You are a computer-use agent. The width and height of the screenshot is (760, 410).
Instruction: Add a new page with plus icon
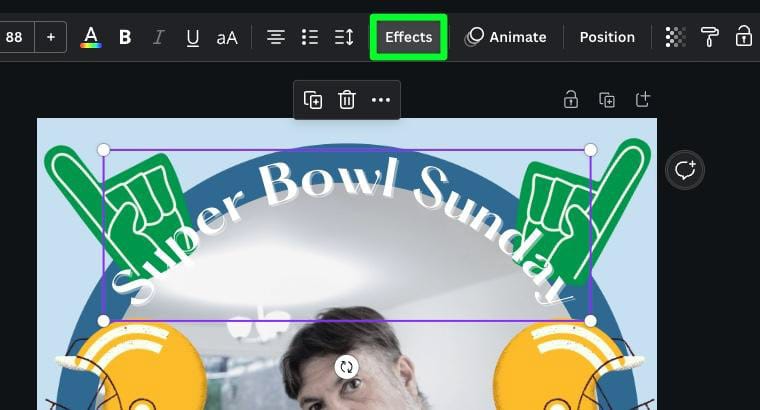tap(643, 99)
